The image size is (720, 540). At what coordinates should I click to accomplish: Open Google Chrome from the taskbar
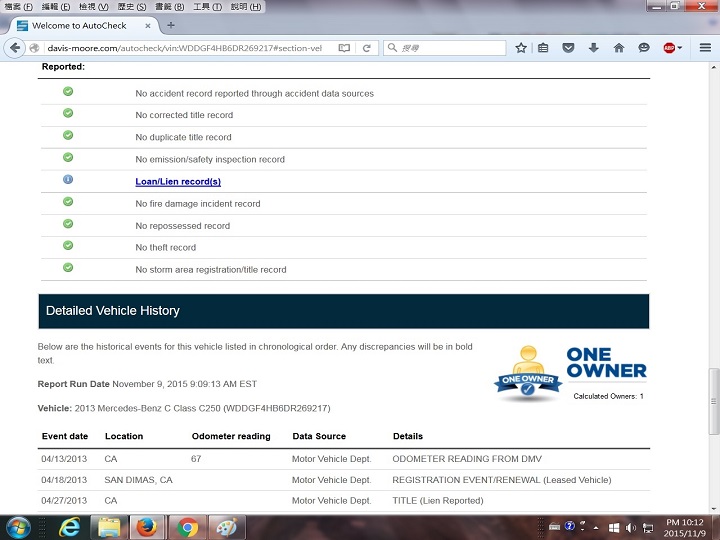[x=187, y=528]
